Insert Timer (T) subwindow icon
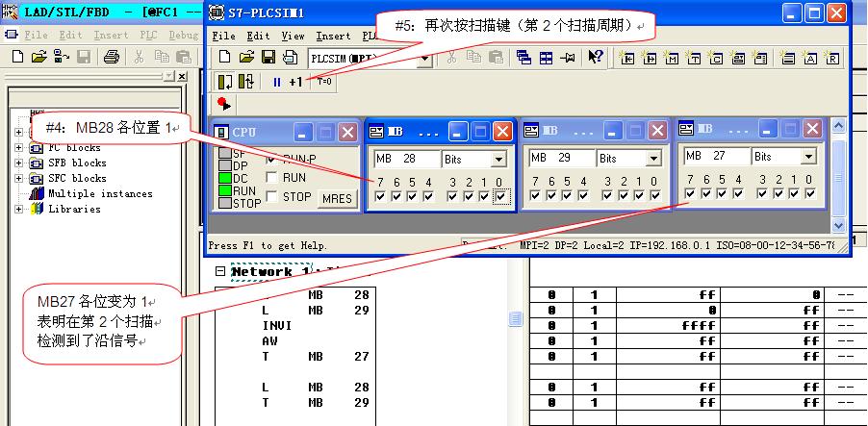 [x=694, y=58]
